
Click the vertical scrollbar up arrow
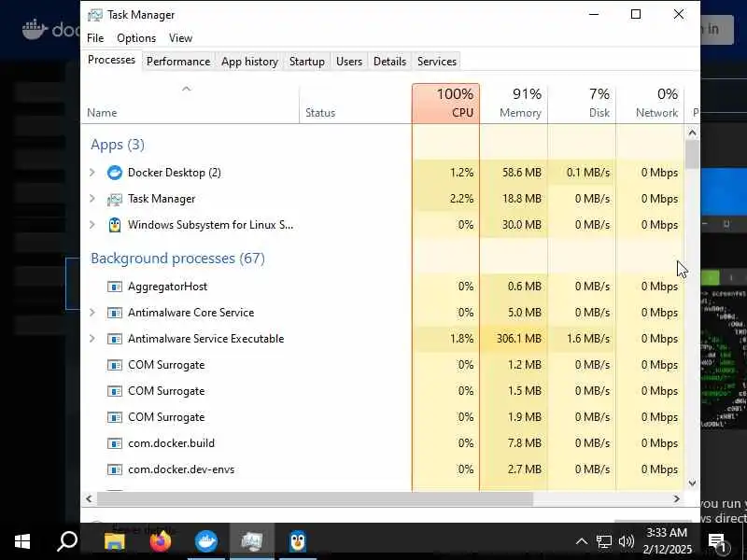[x=692, y=133]
